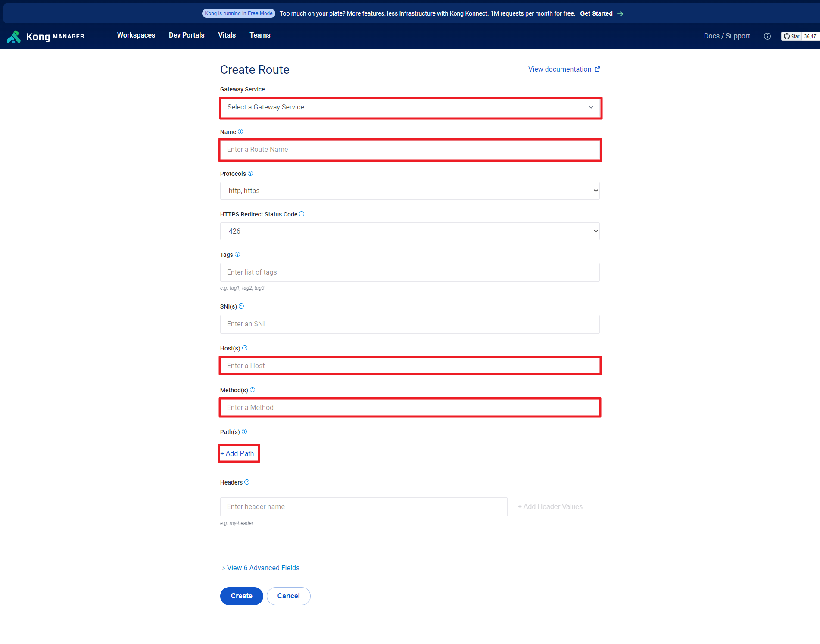Click the help icon next to Name

(x=240, y=132)
